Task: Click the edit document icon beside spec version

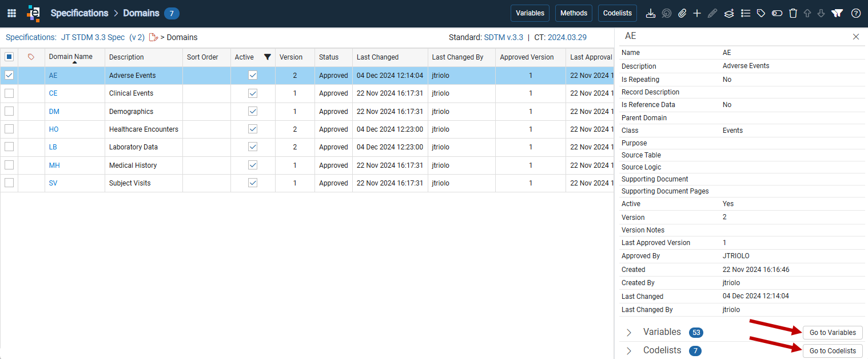Action: pos(153,37)
